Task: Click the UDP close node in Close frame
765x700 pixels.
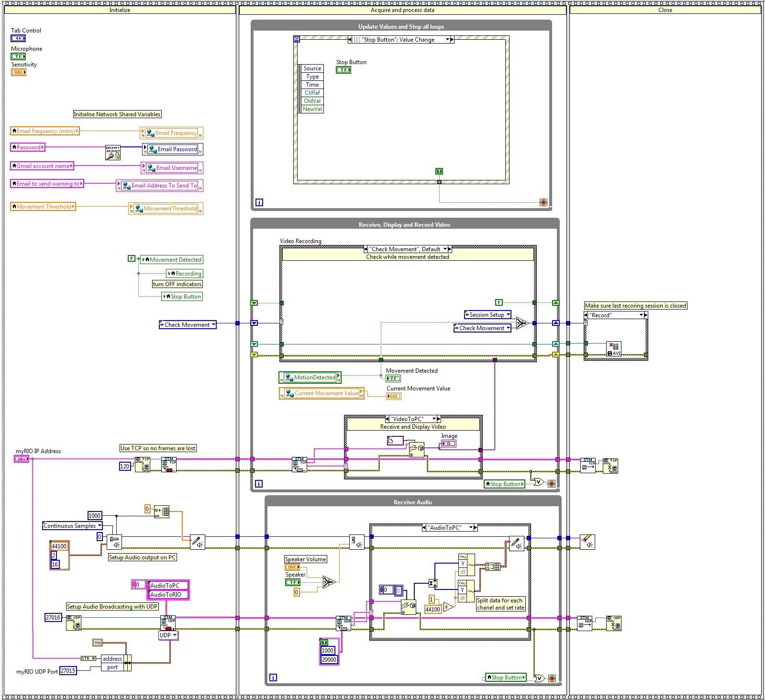Action: [614, 623]
